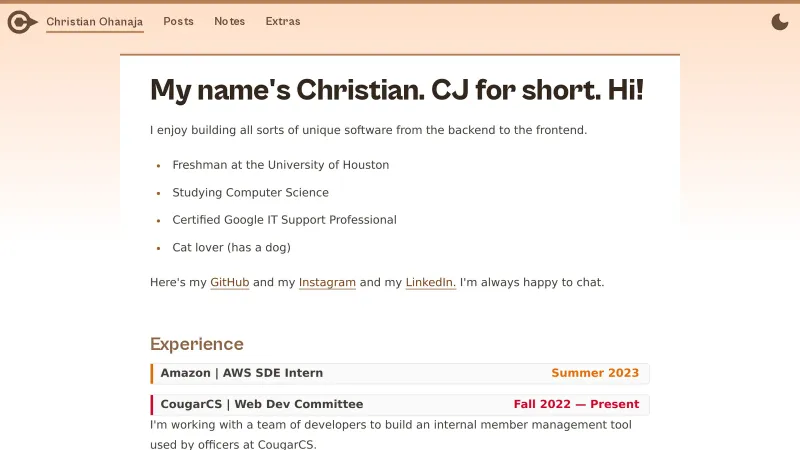Click the University of Houston list item
The height and width of the screenshot is (450, 800).
(x=280, y=165)
